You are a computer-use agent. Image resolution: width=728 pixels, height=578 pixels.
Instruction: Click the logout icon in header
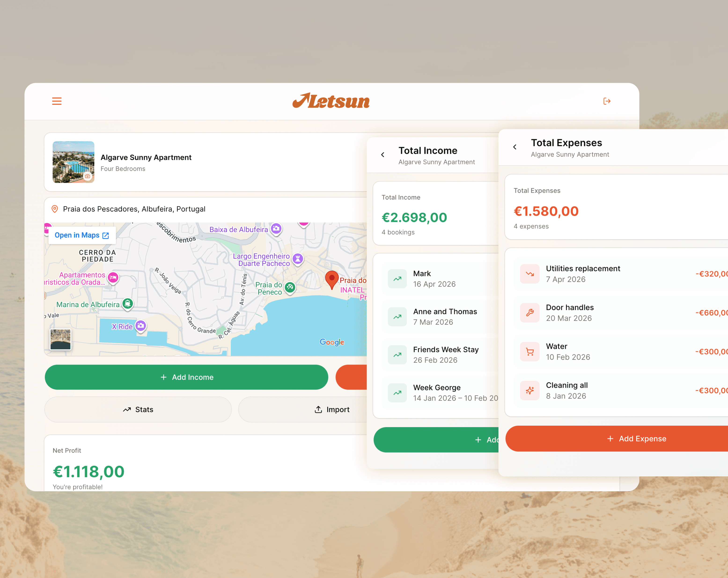(607, 101)
